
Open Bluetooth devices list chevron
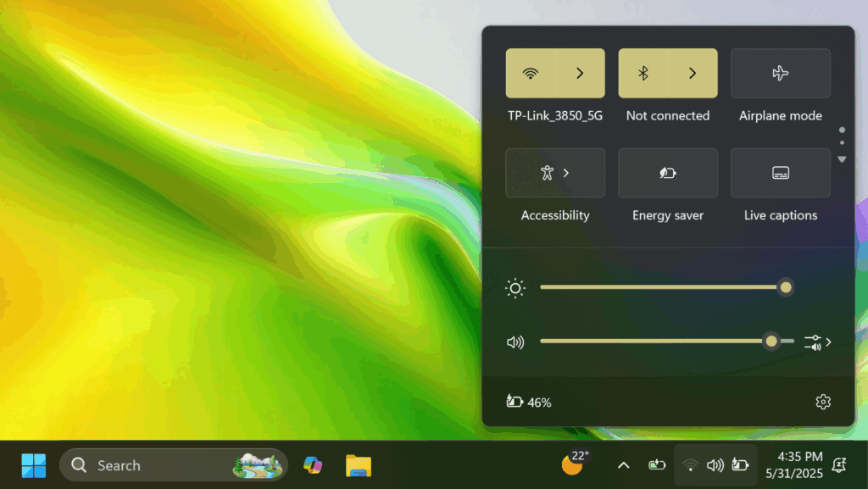point(693,73)
